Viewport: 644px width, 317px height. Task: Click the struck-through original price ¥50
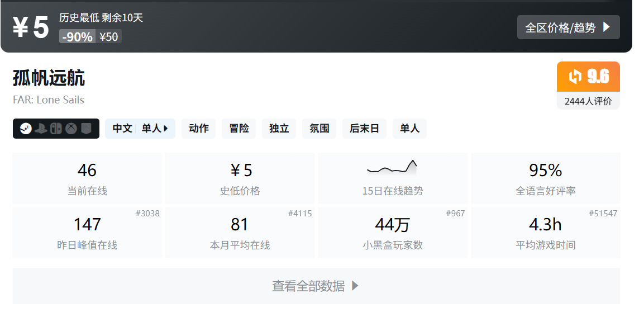coord(109,36)
